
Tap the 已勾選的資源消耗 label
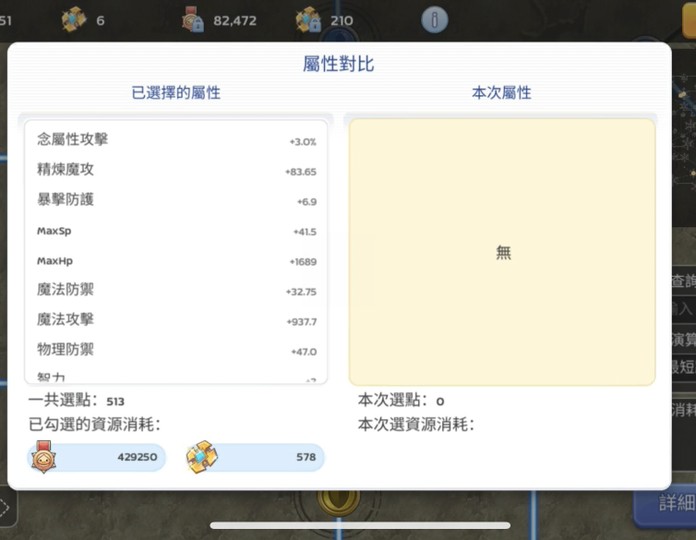[x=95, y=425]
